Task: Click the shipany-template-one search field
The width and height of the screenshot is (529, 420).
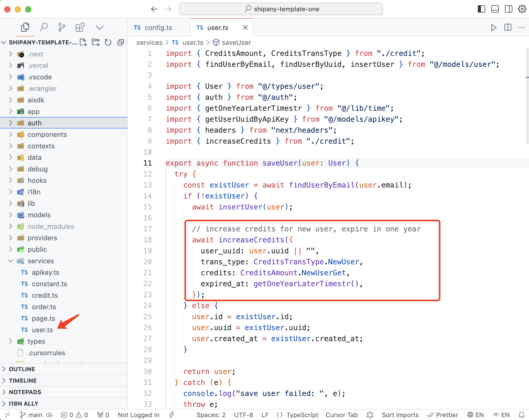Action: (x=281, y=9)
